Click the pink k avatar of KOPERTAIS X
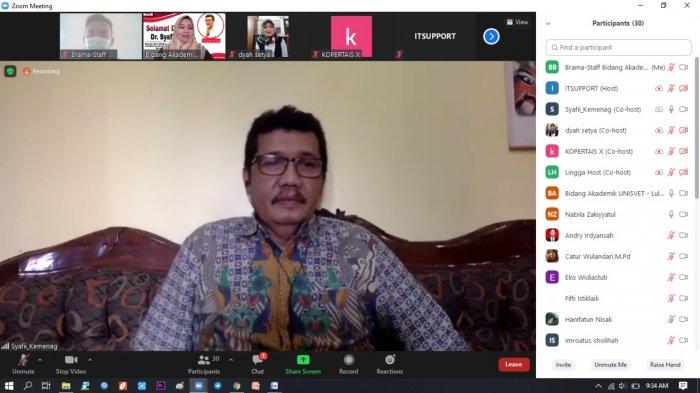 [552, 151]
